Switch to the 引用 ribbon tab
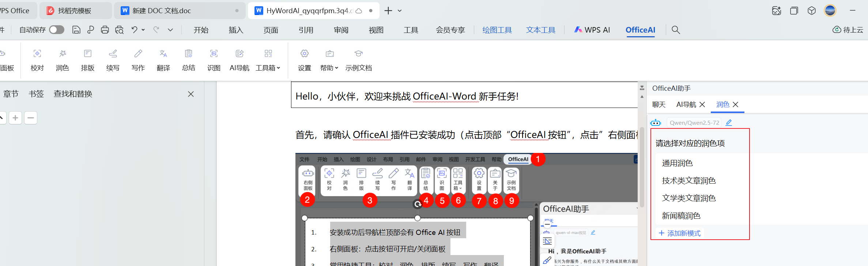 [x=306, y=30]
